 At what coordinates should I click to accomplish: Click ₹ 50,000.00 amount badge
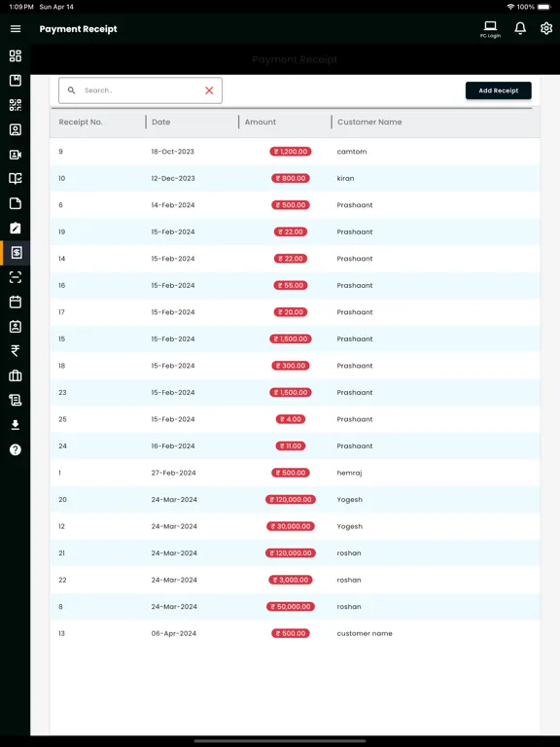tap(291, 607)
